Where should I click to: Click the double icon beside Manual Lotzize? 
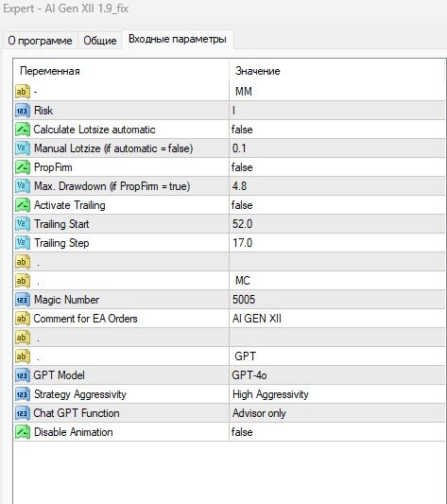[x=23, y=148]
